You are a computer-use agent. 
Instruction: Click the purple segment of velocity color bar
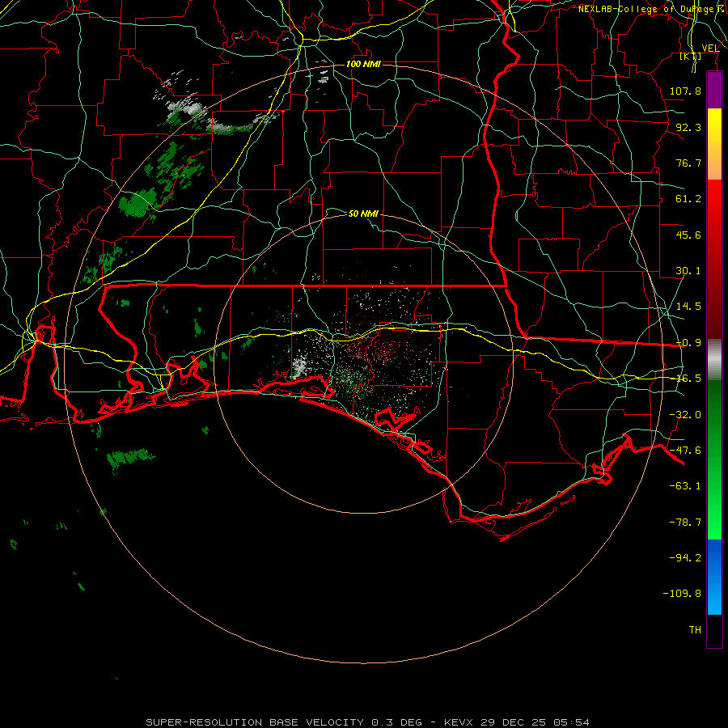[714, 90]
